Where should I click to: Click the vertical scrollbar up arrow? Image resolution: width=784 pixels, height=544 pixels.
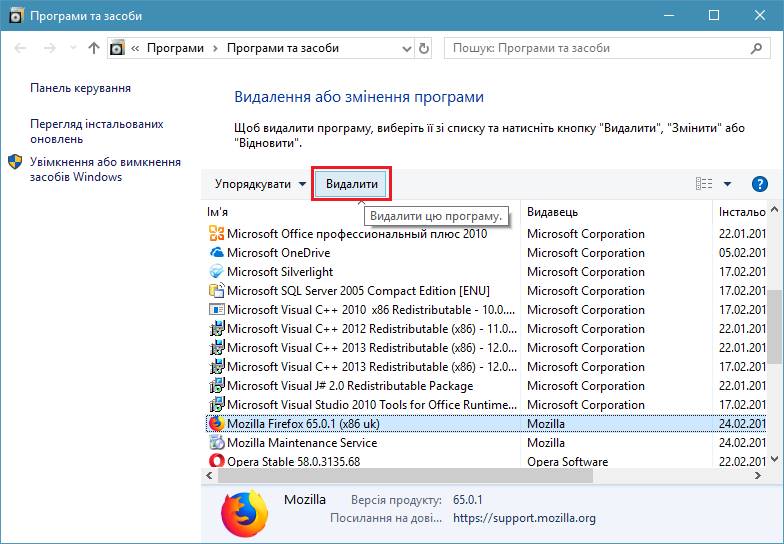pos(774,210)
